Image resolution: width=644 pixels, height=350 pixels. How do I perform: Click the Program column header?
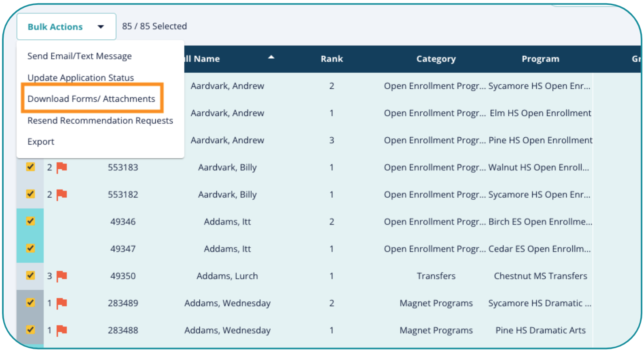(x=540, y=59)
